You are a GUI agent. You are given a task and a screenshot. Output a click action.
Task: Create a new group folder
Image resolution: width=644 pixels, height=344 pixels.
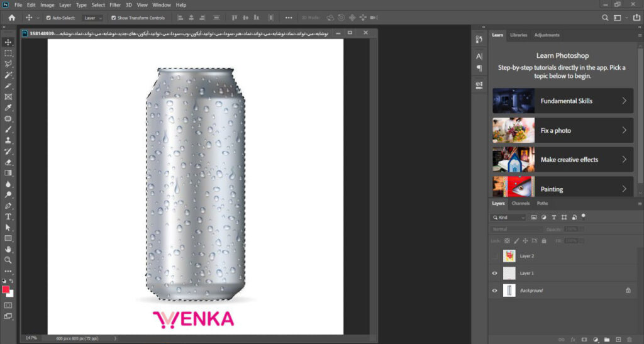coord(607,340)
